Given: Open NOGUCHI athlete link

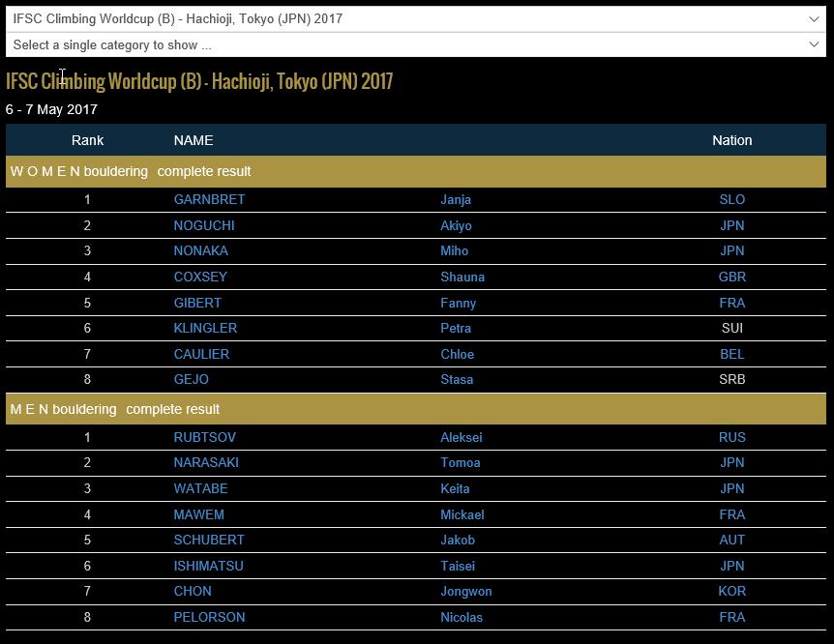Looking at the screenshot, I should coord(204,225).
